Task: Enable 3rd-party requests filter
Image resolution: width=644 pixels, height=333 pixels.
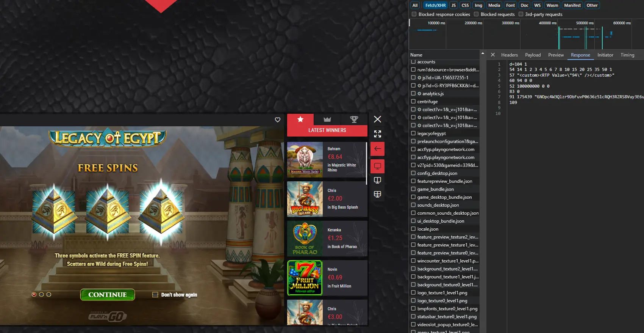Action: coord(521,14)
